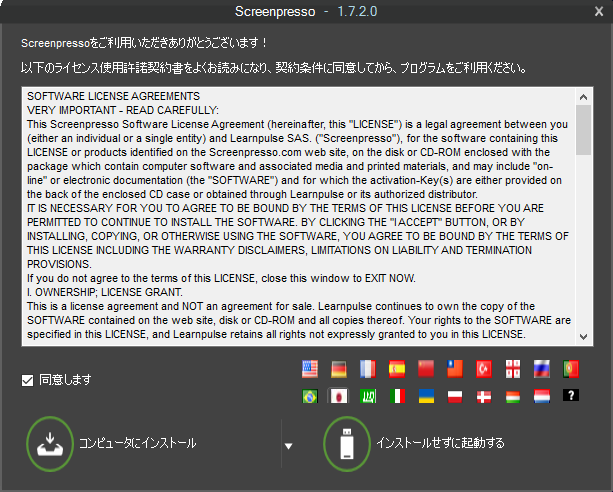Click the license scrollbar down arrow
This screenshot has height=492, width=613.
pyautogui.click(x=584, y=337)
